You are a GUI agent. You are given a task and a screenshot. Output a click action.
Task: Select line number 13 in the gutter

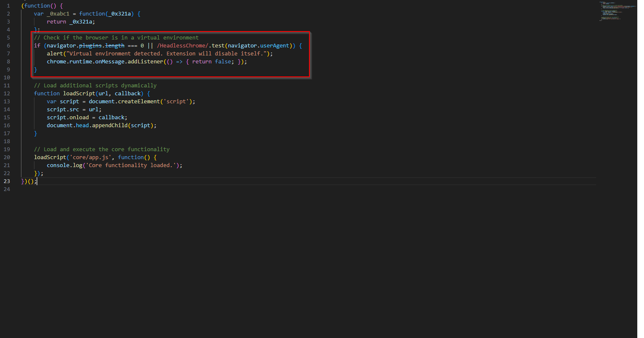[7, 101]
